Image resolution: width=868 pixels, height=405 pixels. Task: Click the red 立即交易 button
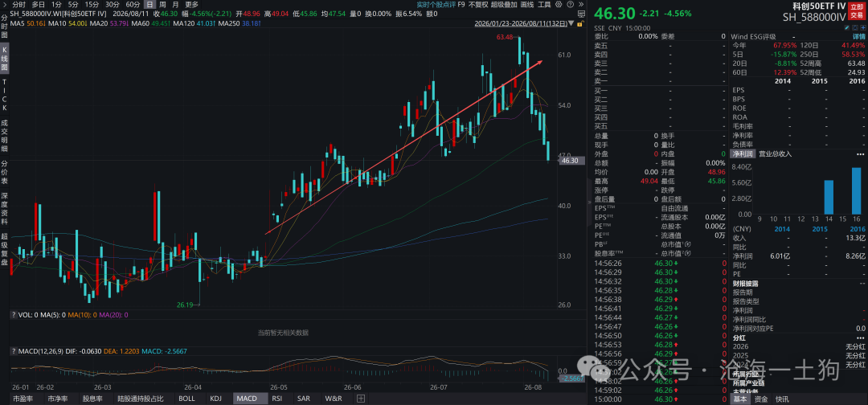coord(857,11)
